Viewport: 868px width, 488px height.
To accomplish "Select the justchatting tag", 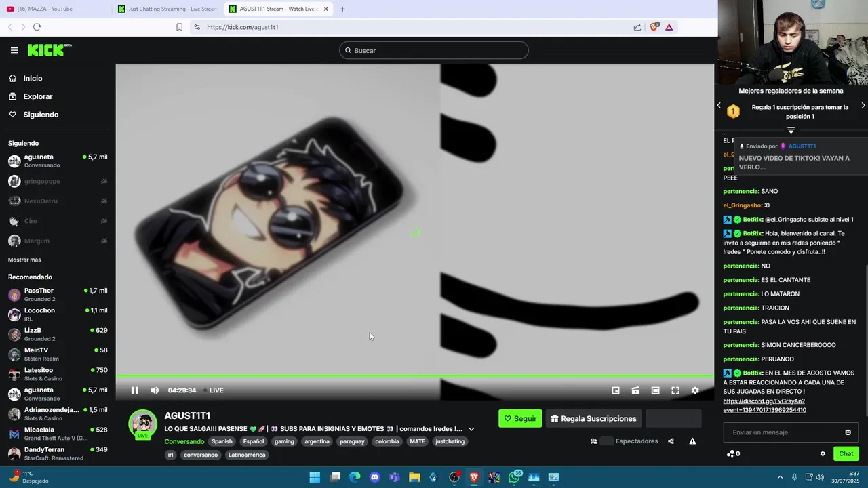I will 450,441.
